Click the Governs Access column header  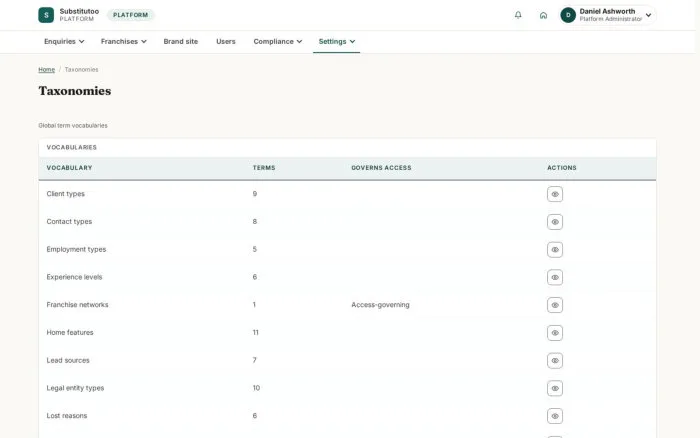tap(381, 168)
